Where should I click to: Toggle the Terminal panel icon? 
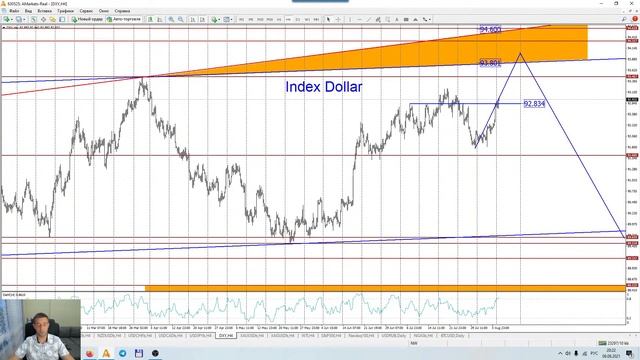click(62, 19)
